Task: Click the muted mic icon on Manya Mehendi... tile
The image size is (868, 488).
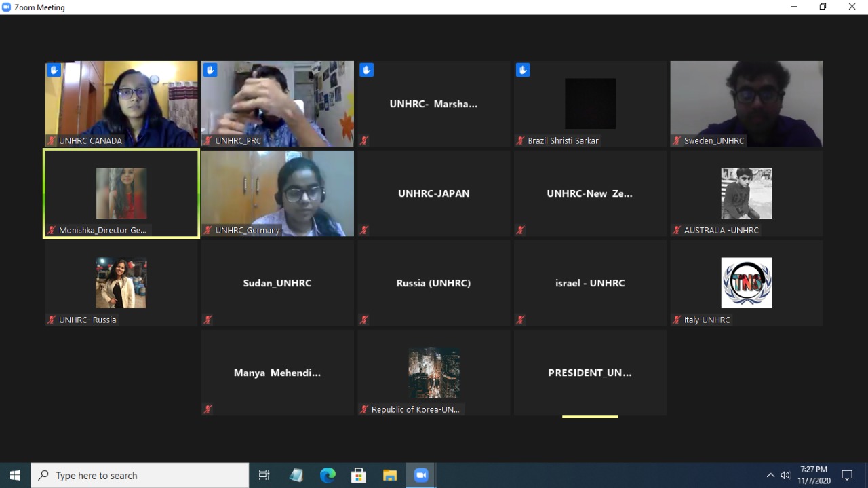Action: click(208, 409)
